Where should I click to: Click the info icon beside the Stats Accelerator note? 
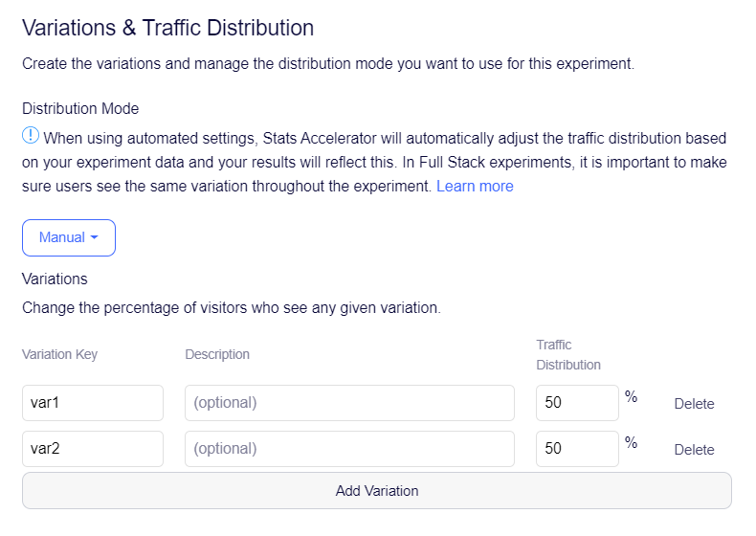(x=31, y=136)
